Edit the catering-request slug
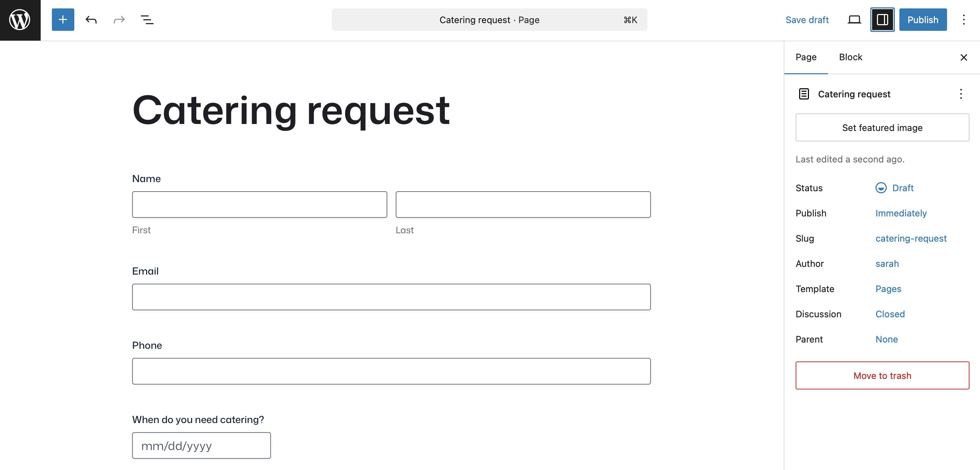The width and height of the screenshot is (980, 470). click(911, 239)
